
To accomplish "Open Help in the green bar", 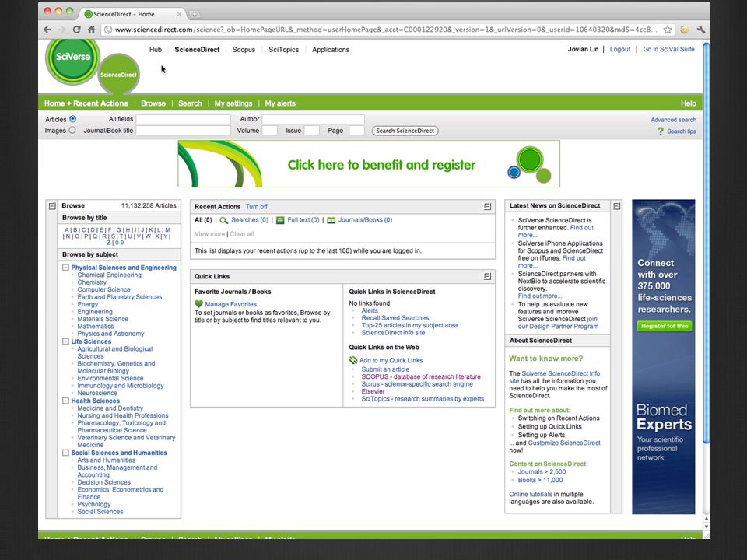I will (x=689, y=103).
